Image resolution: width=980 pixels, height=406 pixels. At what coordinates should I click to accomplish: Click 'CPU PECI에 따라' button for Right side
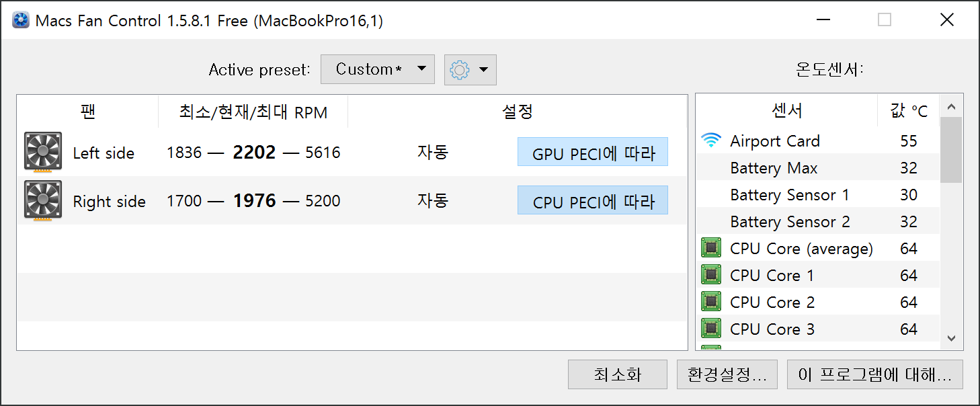(593, 200)
